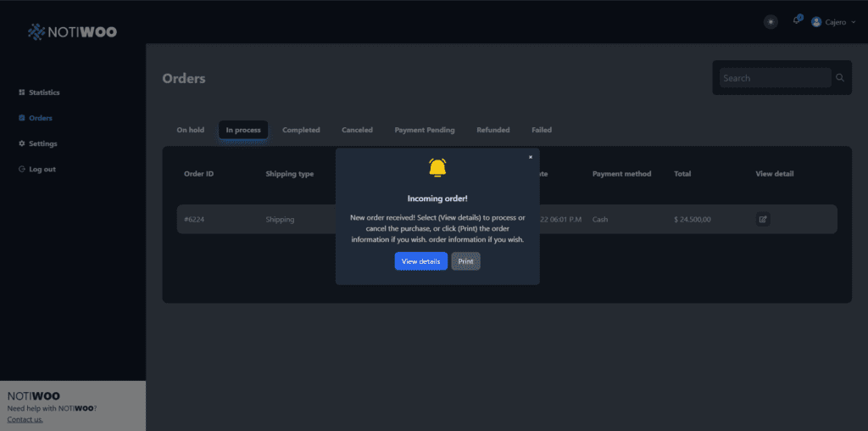Toggle the light/dark theme sun icon
Viewport: 868px width, 431px height.
pos(771,22)
